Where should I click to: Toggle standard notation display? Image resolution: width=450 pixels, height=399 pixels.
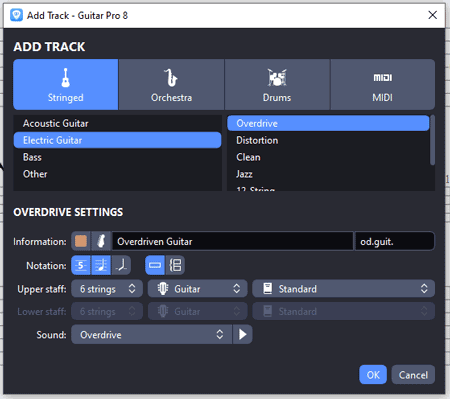click(101, 265)
